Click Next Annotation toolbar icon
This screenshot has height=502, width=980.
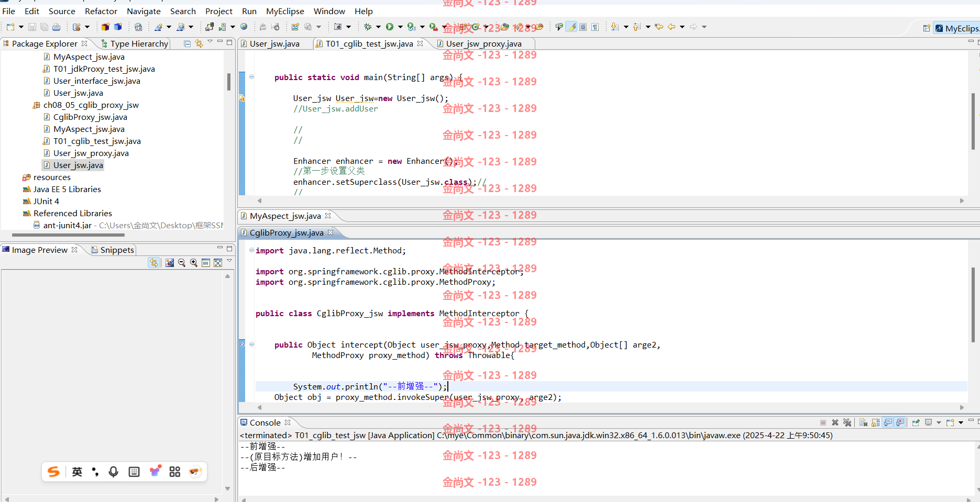[x=615, y=27]
